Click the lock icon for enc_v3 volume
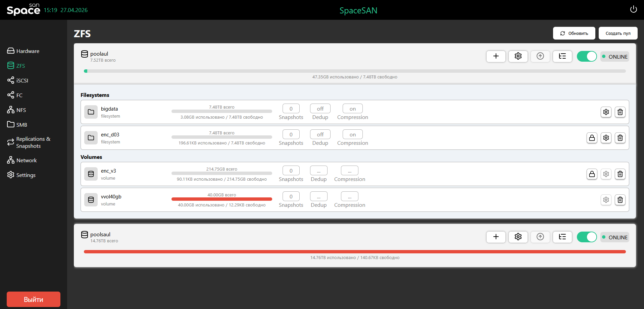Viewport: 644px width, 309px height. click(x=592, y=174)
